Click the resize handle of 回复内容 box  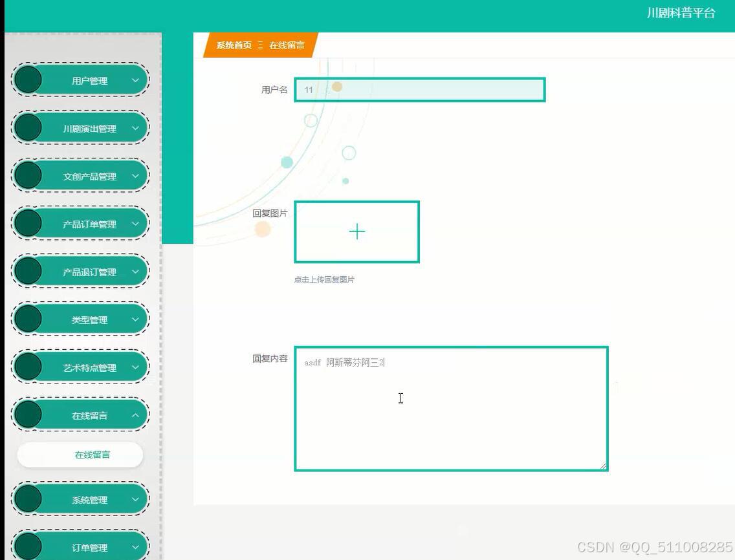coord(603,466)
